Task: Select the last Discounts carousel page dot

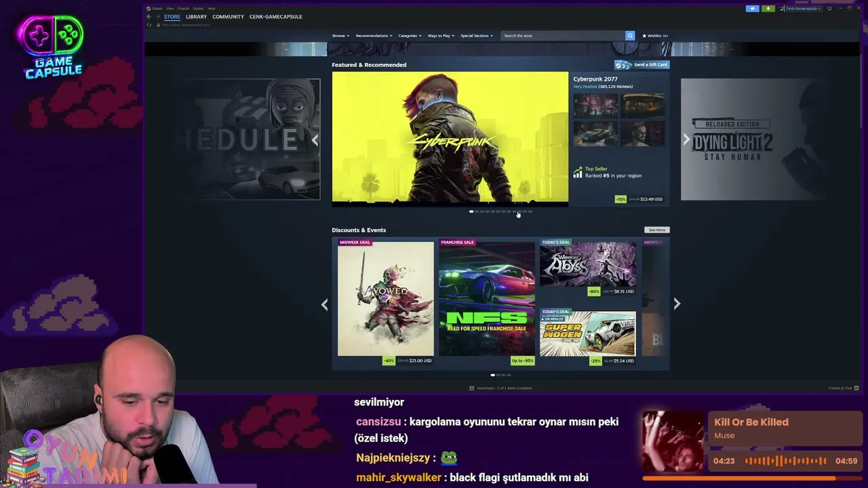Action: click(x=509, y=375)
